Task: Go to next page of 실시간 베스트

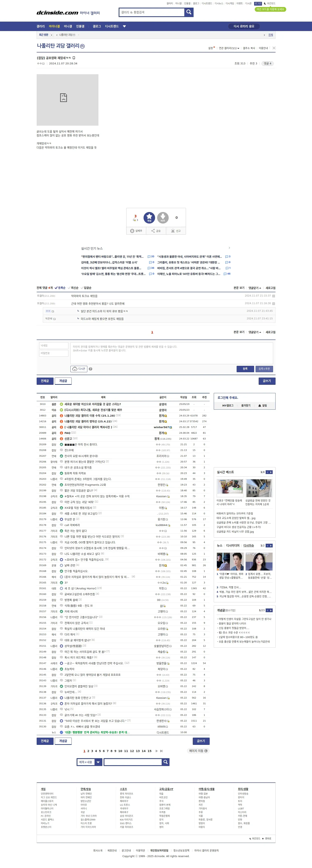Action: point(271,472)
